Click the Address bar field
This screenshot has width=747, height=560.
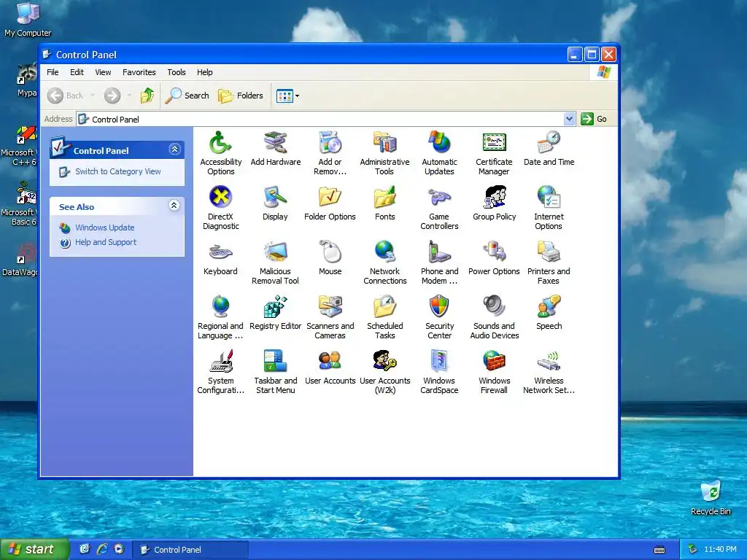pos(326,119)
